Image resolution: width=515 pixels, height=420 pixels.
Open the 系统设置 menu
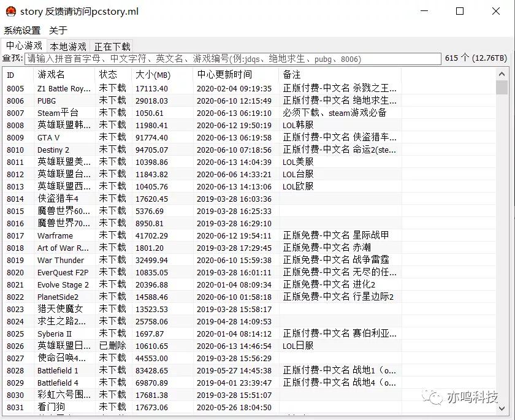[22, 29]
